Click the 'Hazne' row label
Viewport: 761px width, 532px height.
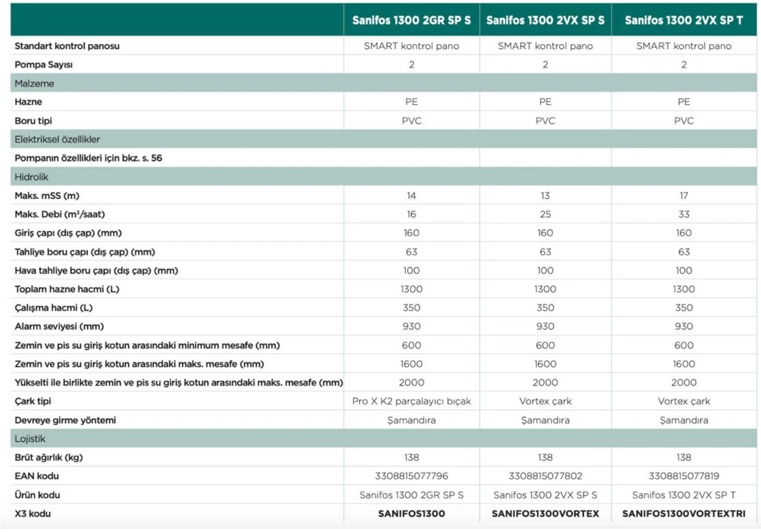28,102
